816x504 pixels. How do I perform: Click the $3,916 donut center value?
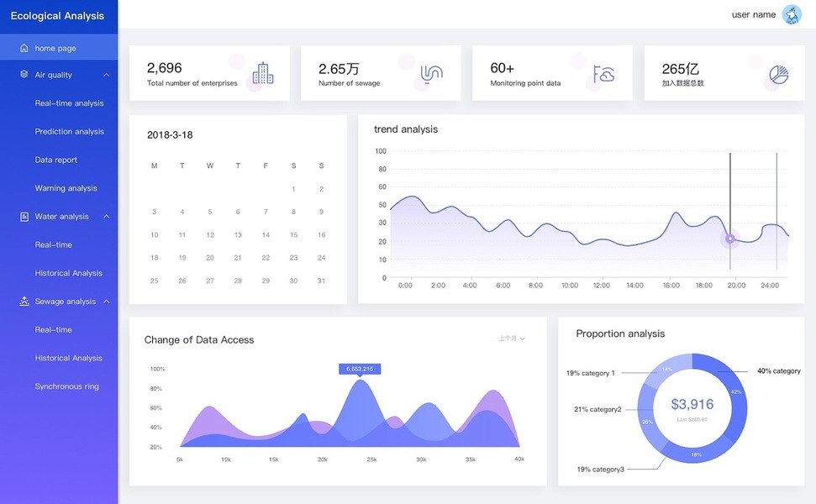692,404
